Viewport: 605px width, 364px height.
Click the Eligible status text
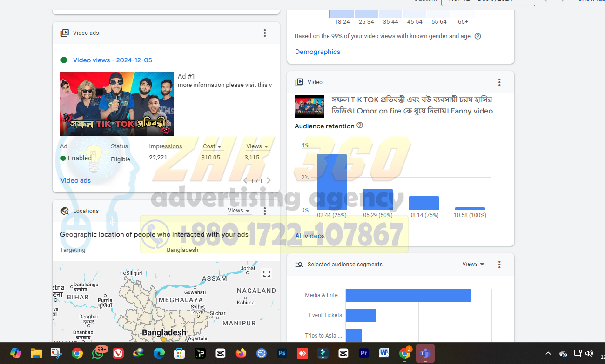[x=121, y=159]
